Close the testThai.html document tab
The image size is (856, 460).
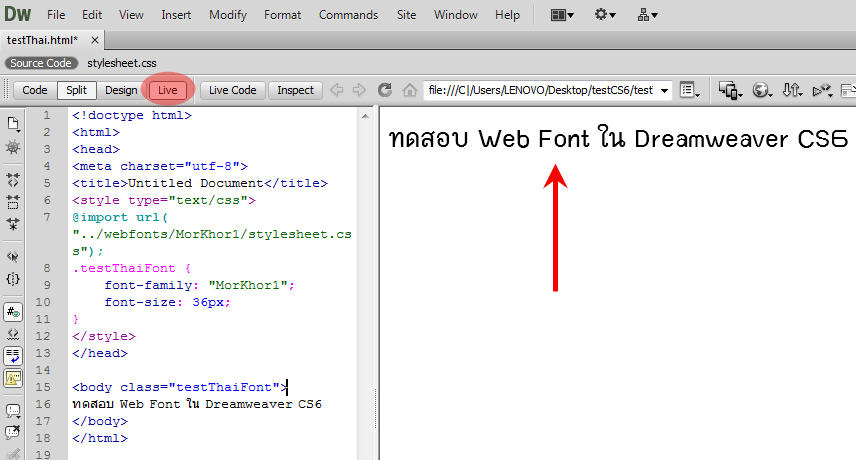point(94,40)
